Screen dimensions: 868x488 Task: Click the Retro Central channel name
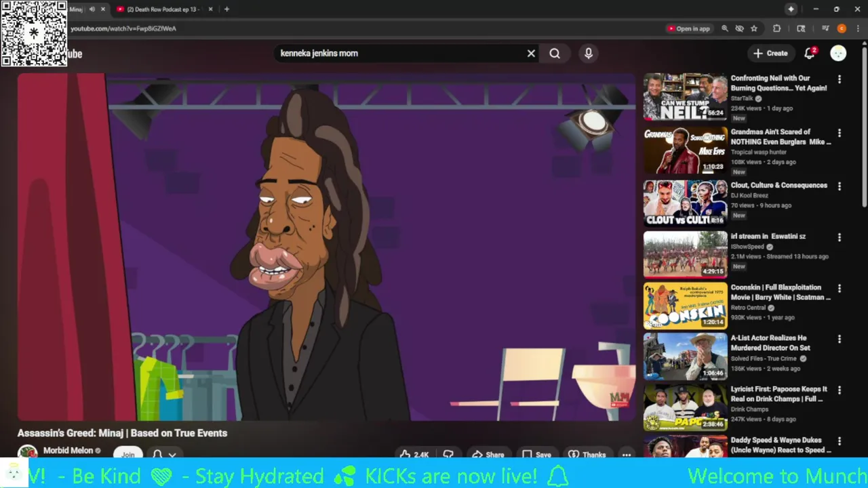pyautogui.click(x=748, y=308)
